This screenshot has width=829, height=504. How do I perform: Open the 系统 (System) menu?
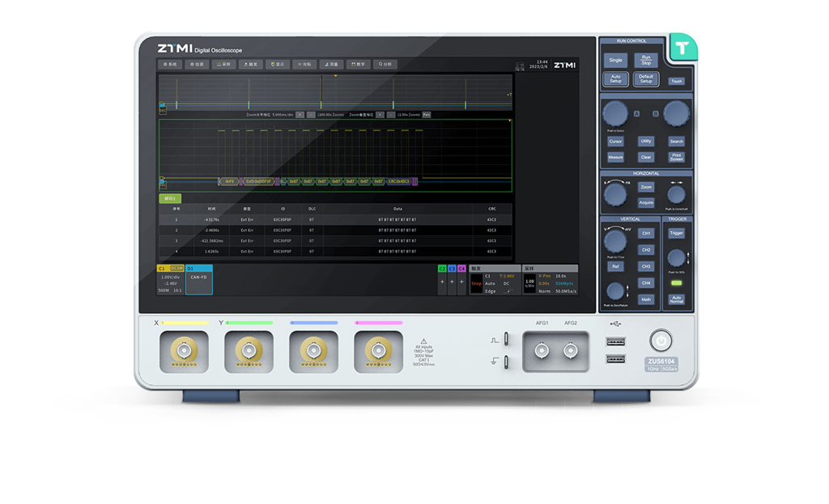(170, 64)
